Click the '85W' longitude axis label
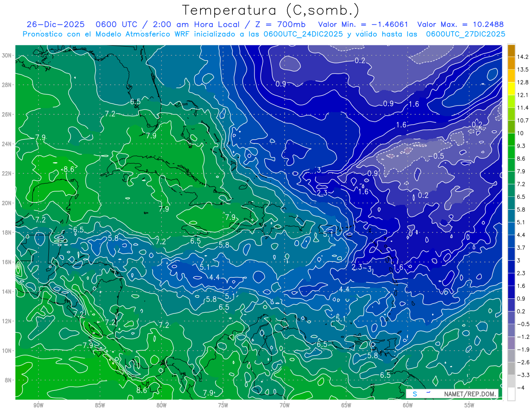The height and width of the screenshot is (411, 532). pos(100,405)
